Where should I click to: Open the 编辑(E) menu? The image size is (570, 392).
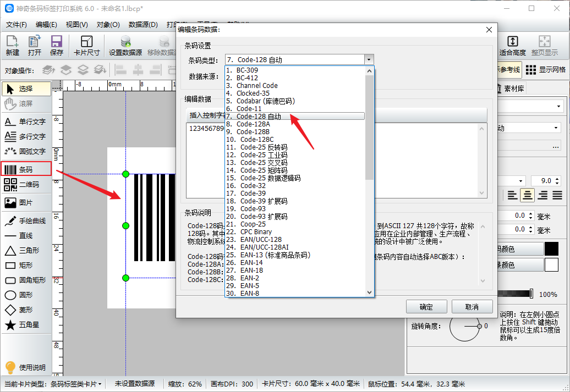pyautogui.click(x=46, y=25)
